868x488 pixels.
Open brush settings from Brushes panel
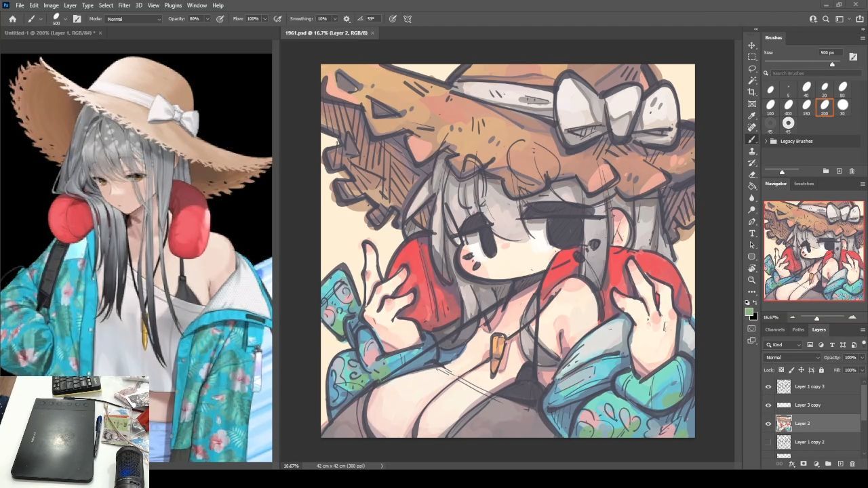pos(853,56)
